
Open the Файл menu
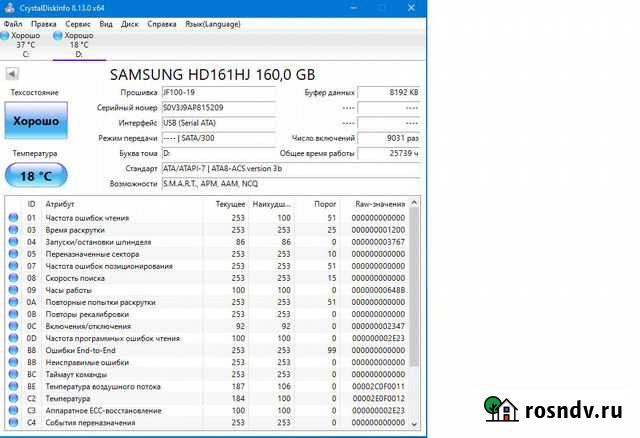pos(13,22)
